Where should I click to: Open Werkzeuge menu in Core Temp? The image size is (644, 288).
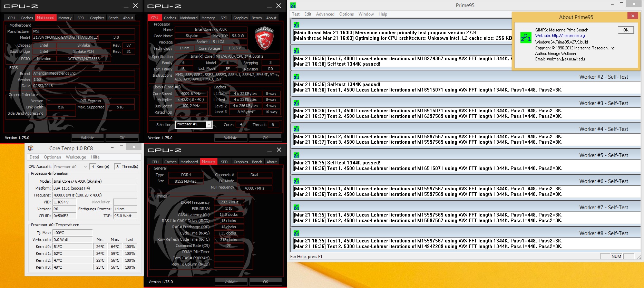click(76, 157)
